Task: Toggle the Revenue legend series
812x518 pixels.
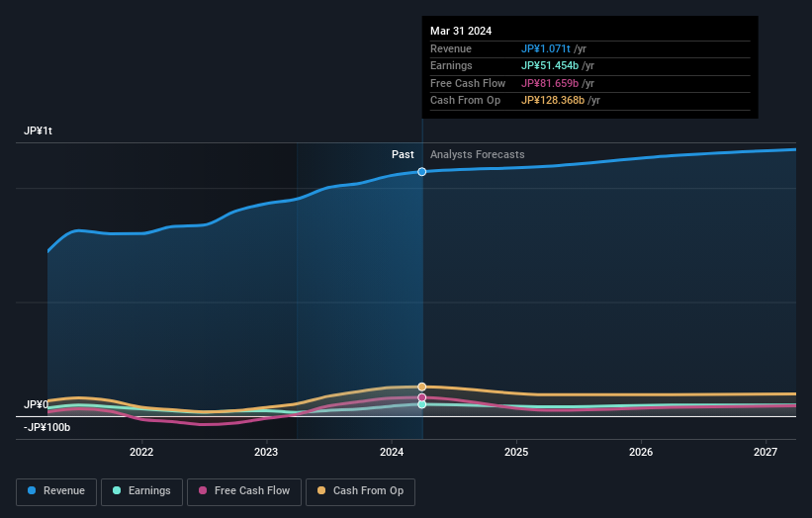Action: (x=56, y=491)
